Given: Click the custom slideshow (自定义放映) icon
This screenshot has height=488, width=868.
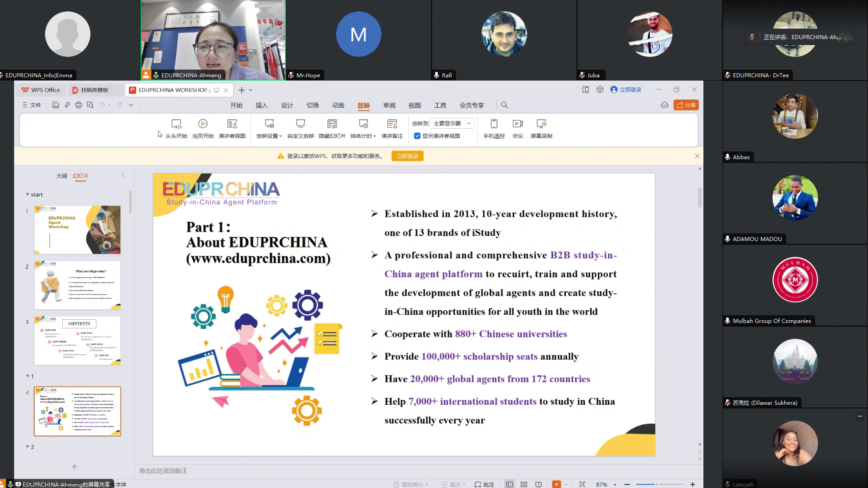Looking at the screenshot, I should (301, 124).
